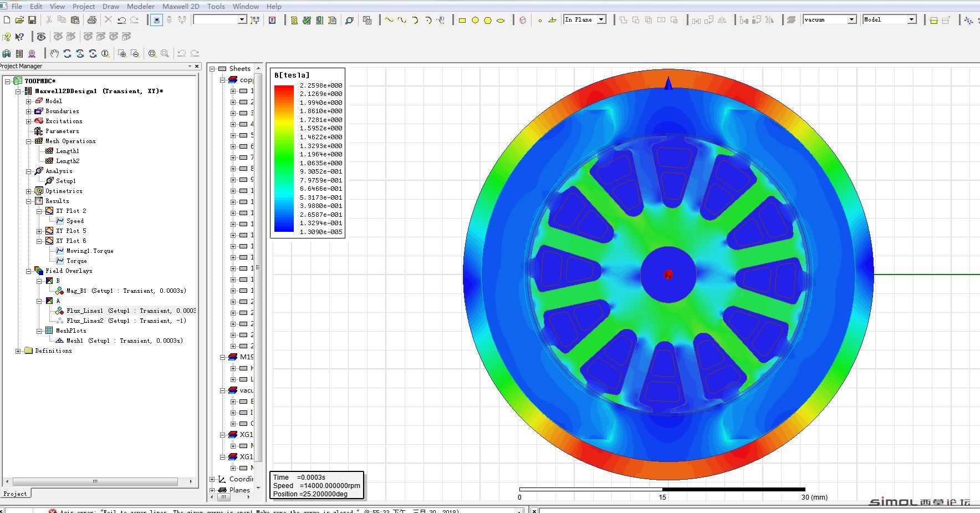Click the Analyze All icon beside Validate
The image size is (980, 513).
click(319, 20)
